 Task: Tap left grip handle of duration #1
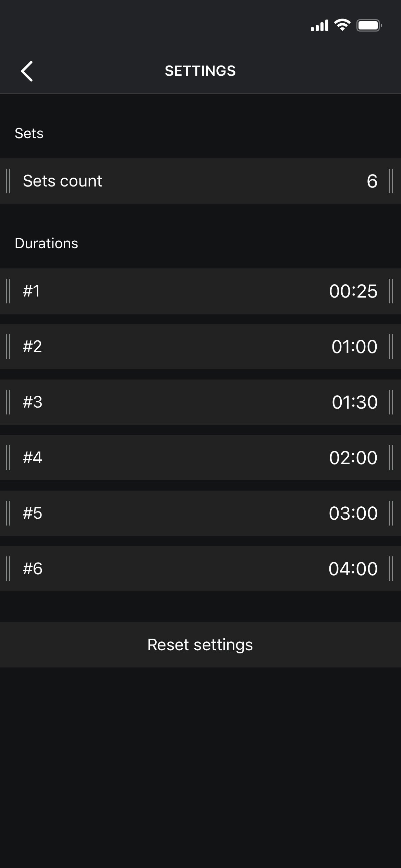[9, 291]
